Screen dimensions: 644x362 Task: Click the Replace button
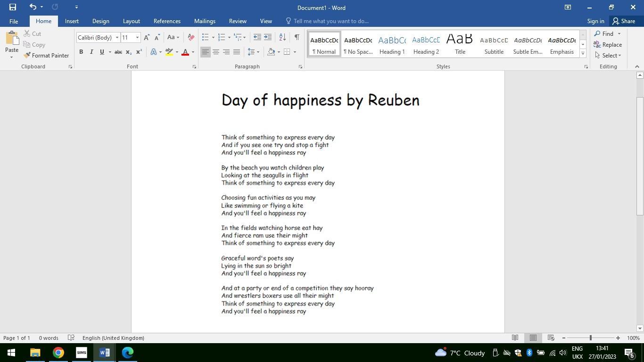click(x=608, y=45)
